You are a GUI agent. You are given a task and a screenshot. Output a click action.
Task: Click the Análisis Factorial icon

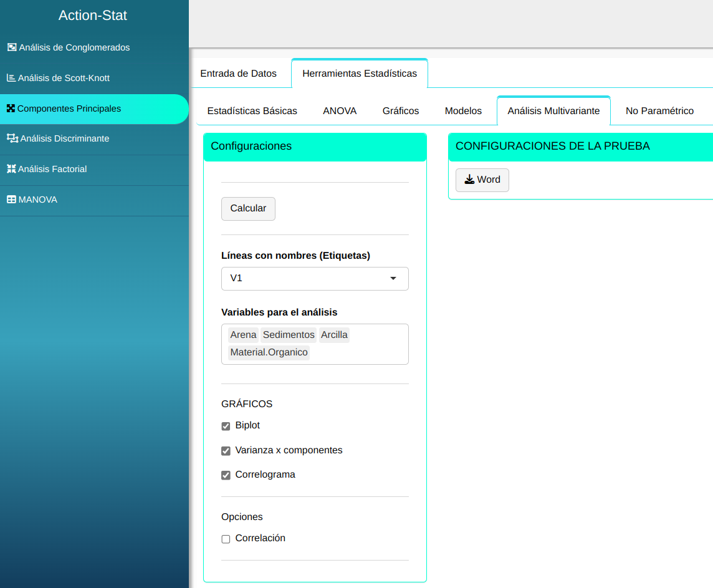[11, 169]
